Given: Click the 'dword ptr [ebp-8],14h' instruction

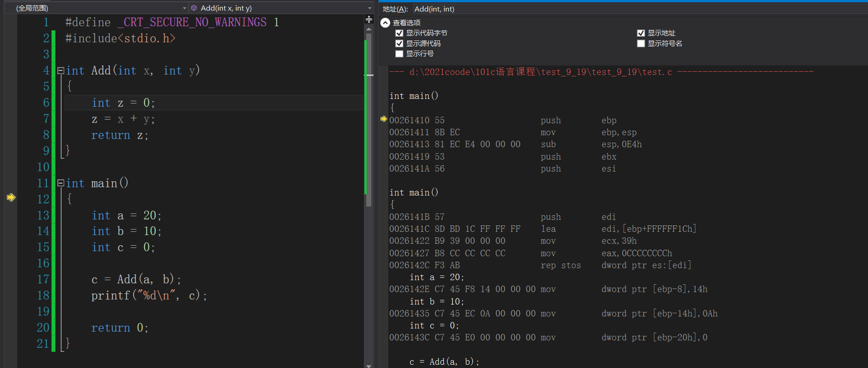Looking at the screenshot, I should point(654,289).
